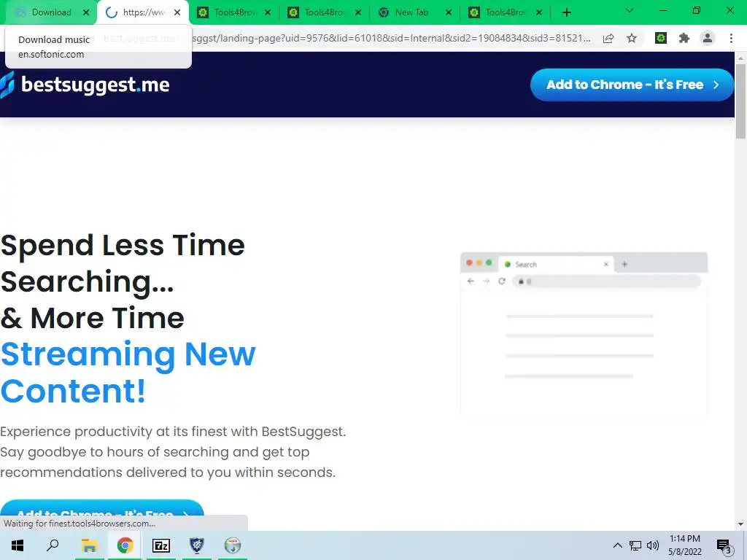The width and height of the screenshot is (747, 560).
Task: Open a new browser tab
Action: 566,12
